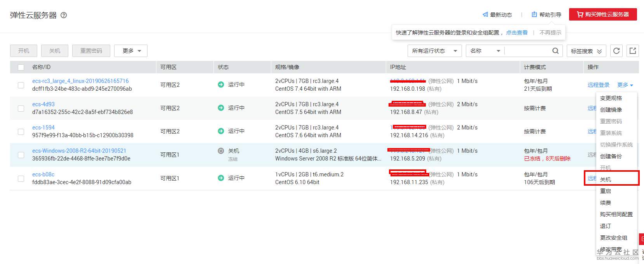Screen dimensions: 644x264
Task: Select all servers with header checkbox
Action: (21, 67)
